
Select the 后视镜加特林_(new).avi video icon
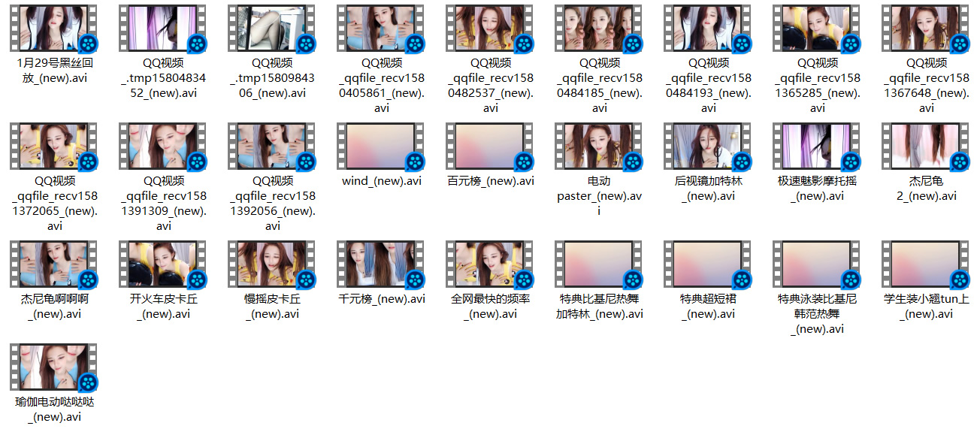707,146
